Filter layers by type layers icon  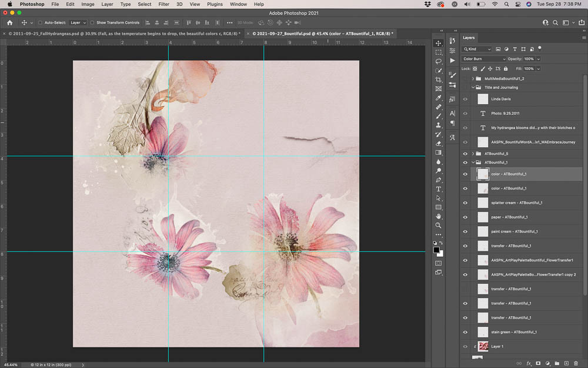[x=515, y=49]
